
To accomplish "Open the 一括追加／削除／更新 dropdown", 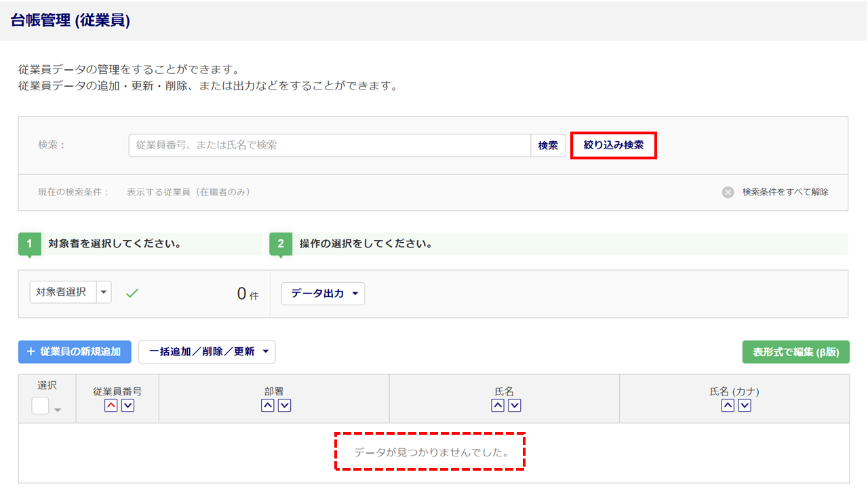I will coord(207,351).
